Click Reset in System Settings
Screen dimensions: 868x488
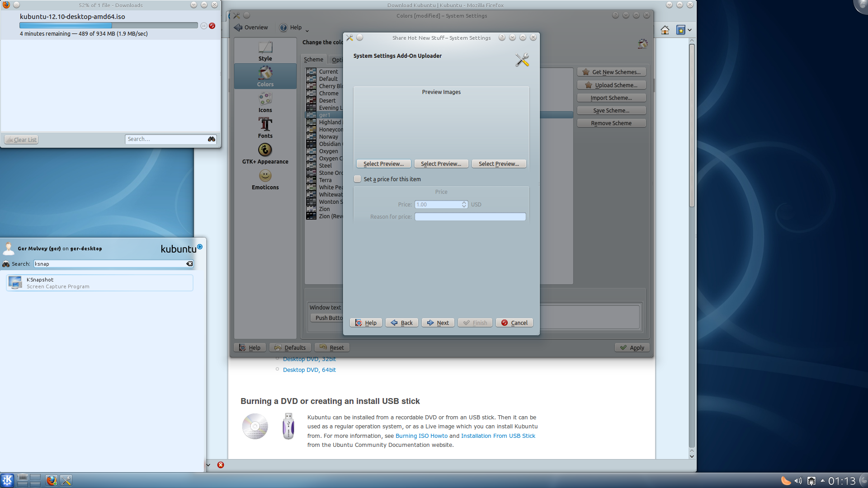click(332, 347)
